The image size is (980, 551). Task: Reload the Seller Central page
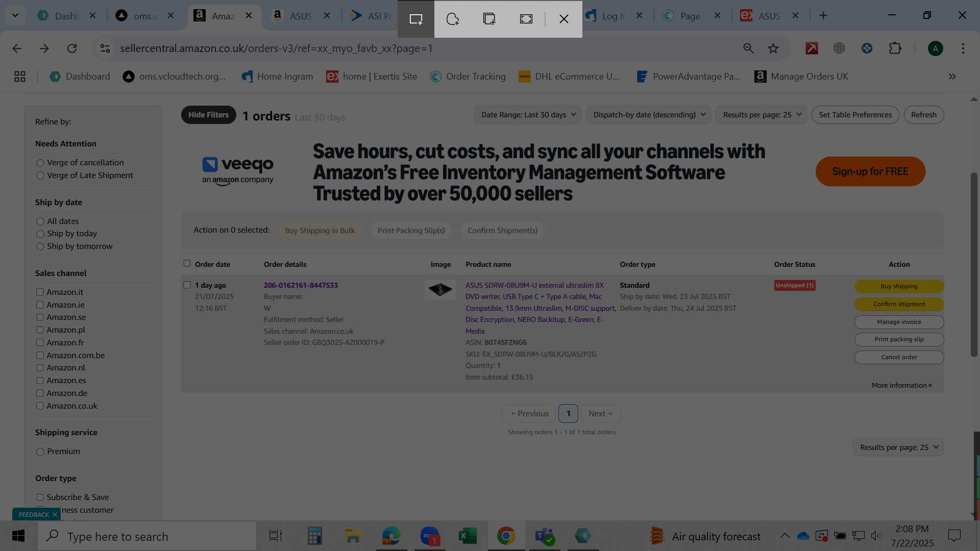pyautogui.click(x=72, y=48)
